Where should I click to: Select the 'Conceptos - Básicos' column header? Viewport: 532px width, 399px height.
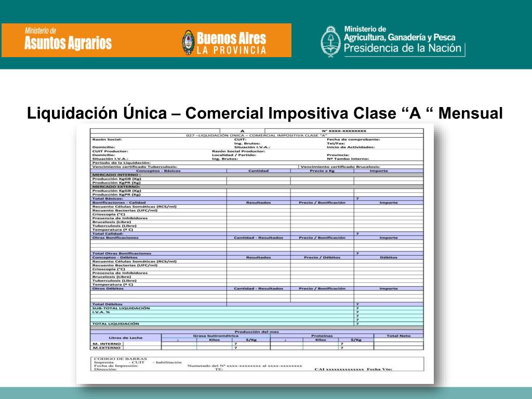(x=158, y=171)
